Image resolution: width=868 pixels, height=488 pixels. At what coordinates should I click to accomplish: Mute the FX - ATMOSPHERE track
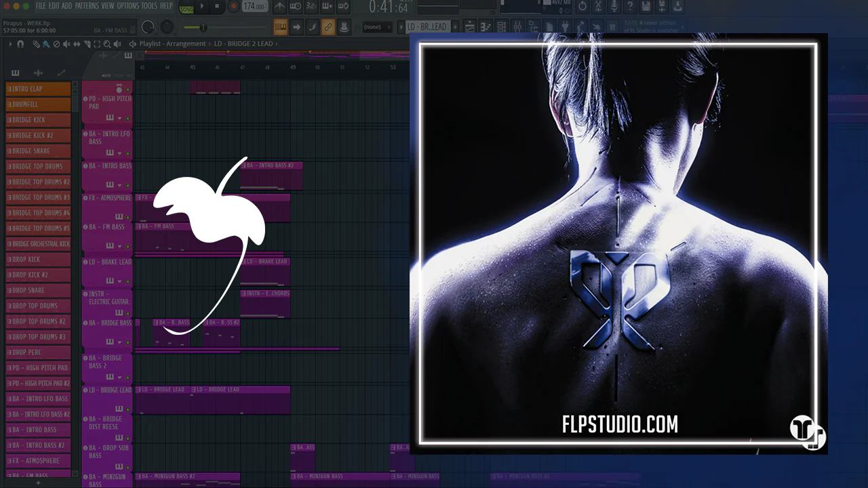[127, 218]
